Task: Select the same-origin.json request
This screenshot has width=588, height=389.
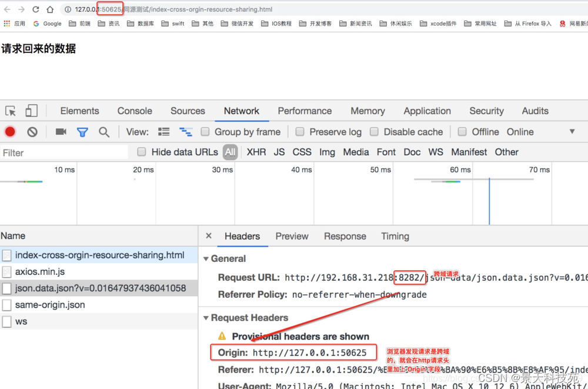Action: click(99, 304)
